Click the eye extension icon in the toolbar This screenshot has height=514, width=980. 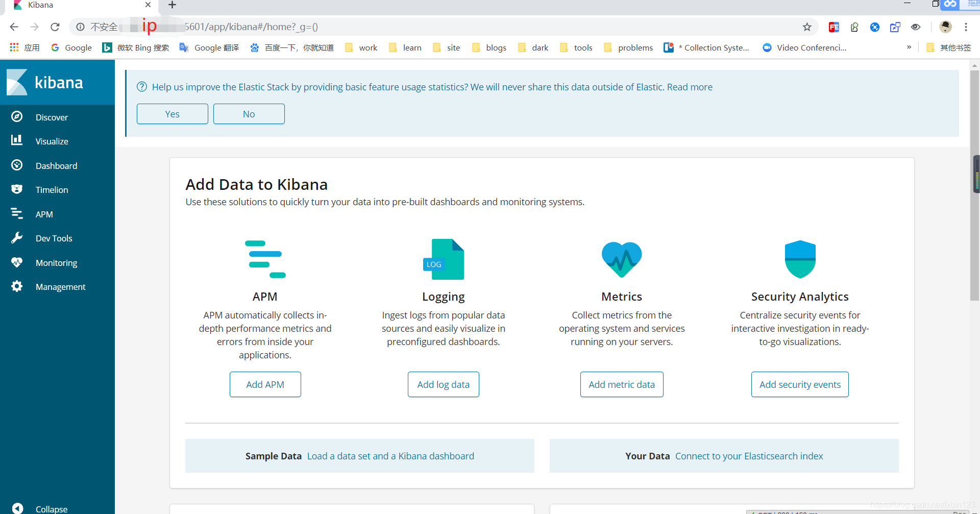point(916,27)
